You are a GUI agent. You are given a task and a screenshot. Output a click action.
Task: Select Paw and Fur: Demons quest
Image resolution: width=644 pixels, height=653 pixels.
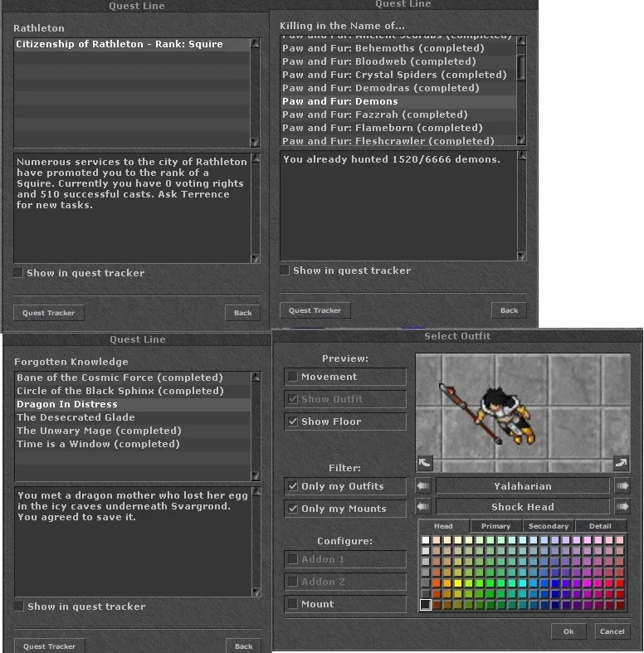398,101
